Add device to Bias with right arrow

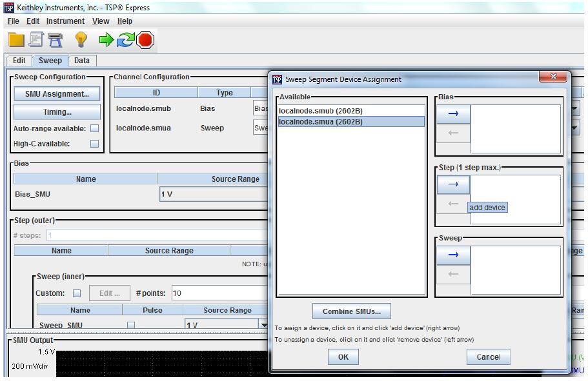453,114
